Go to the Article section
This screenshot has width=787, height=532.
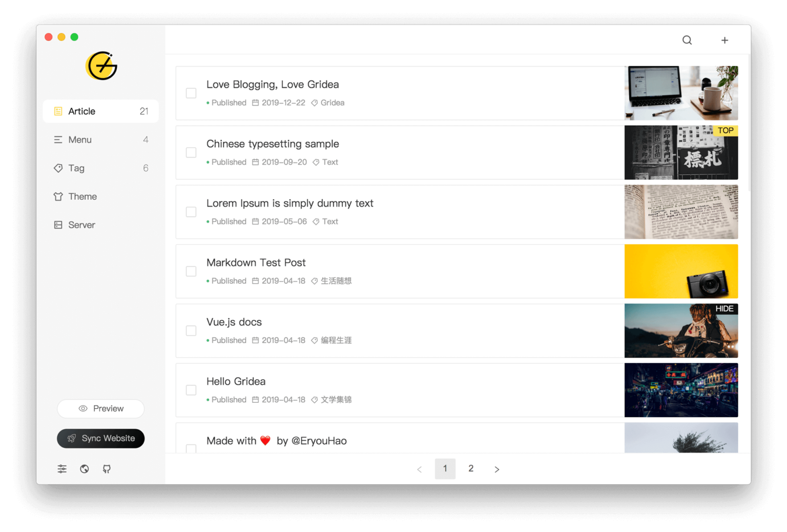[81, 111]
